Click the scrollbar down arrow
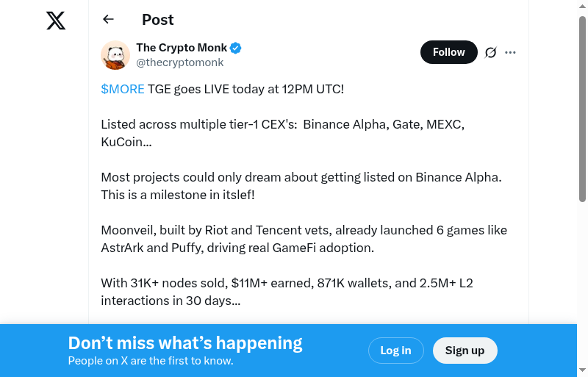The image size is (588, 377). (x=582, y=370)
